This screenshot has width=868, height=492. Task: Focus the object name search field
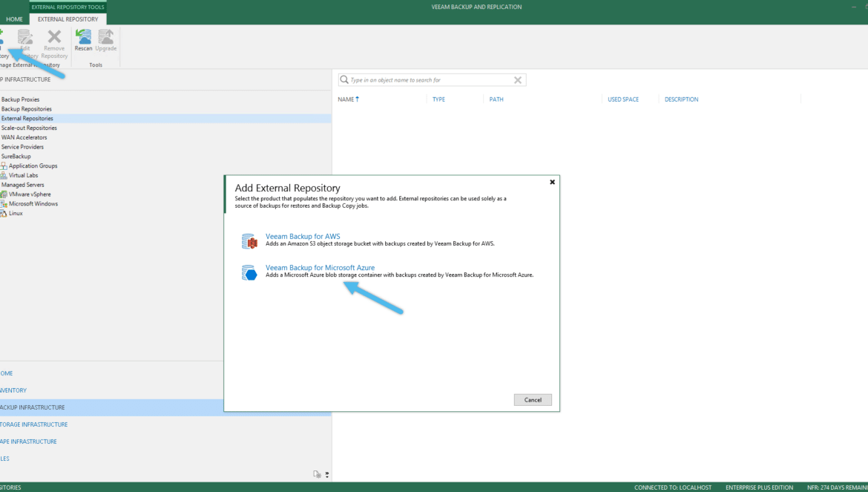[431, 79]
